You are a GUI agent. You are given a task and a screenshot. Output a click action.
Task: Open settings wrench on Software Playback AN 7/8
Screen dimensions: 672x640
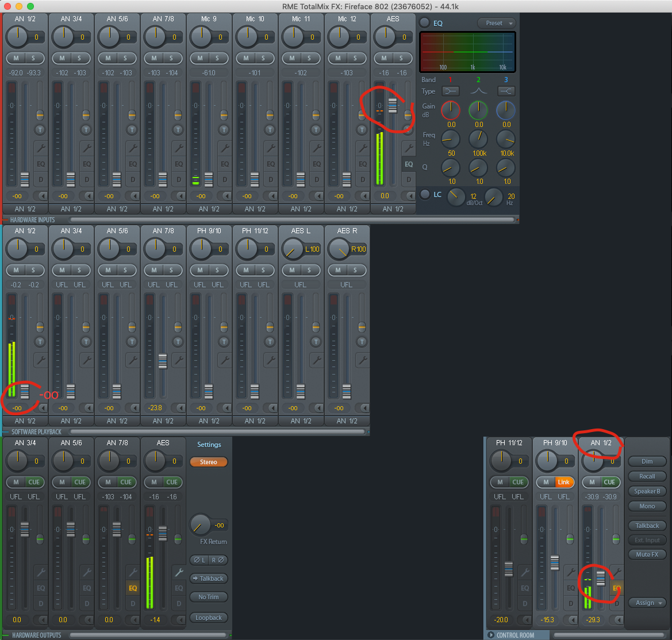click(x=179, y=360)
